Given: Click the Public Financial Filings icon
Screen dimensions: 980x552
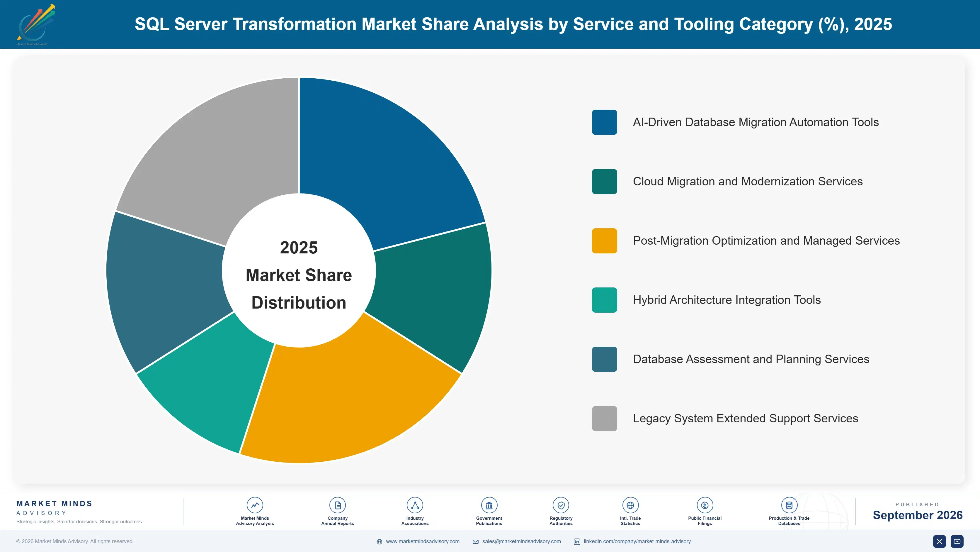Looking at the screenshot, I should tap(705, 505).
